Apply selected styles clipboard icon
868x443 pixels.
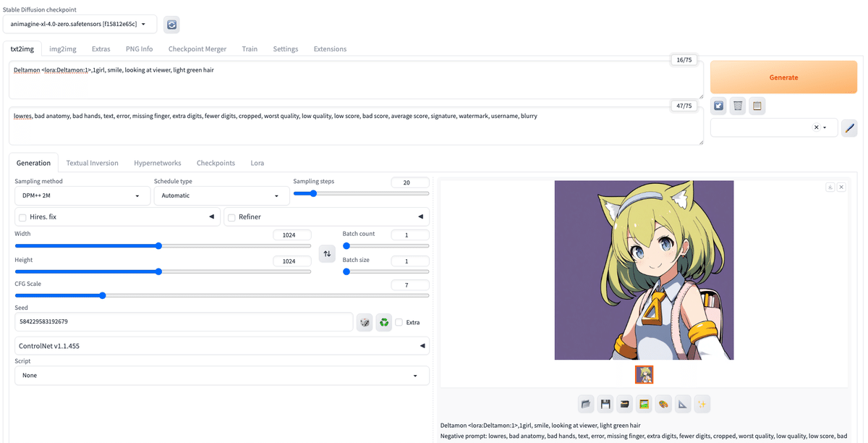pos(757,106)
